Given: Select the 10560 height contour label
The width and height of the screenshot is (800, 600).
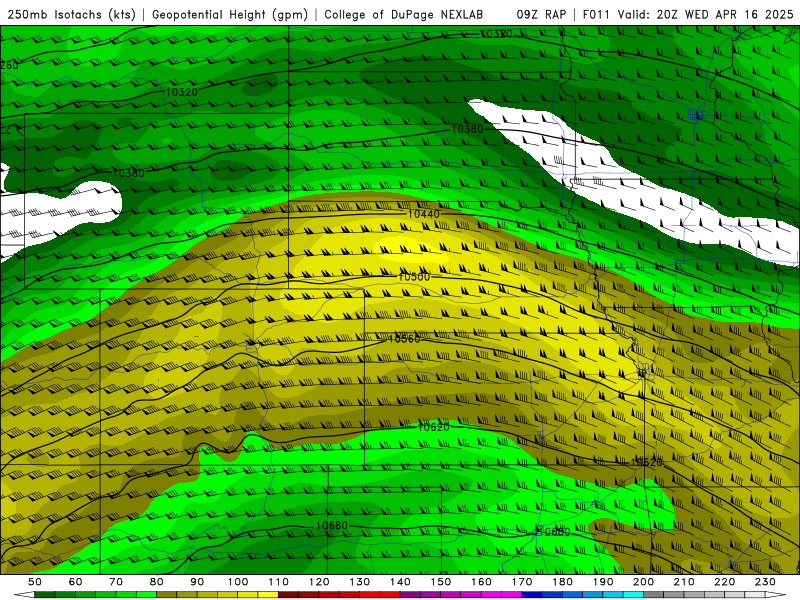Looking at the screenshot, I should [x=404, y=339].
